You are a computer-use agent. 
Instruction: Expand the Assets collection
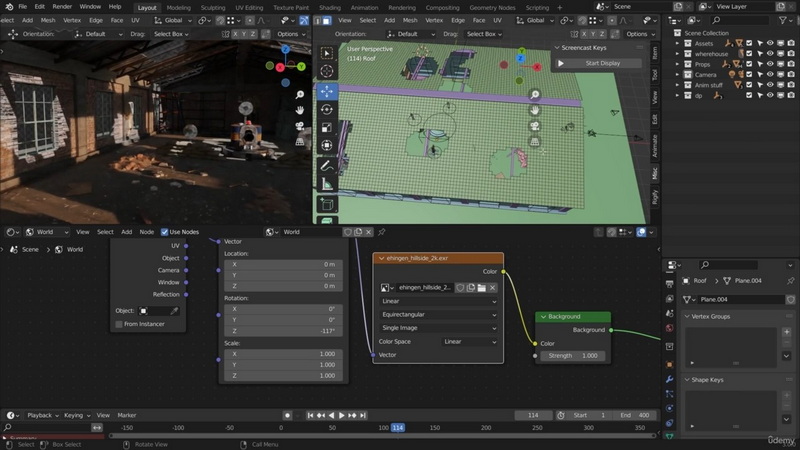click(x=677, y=43)
